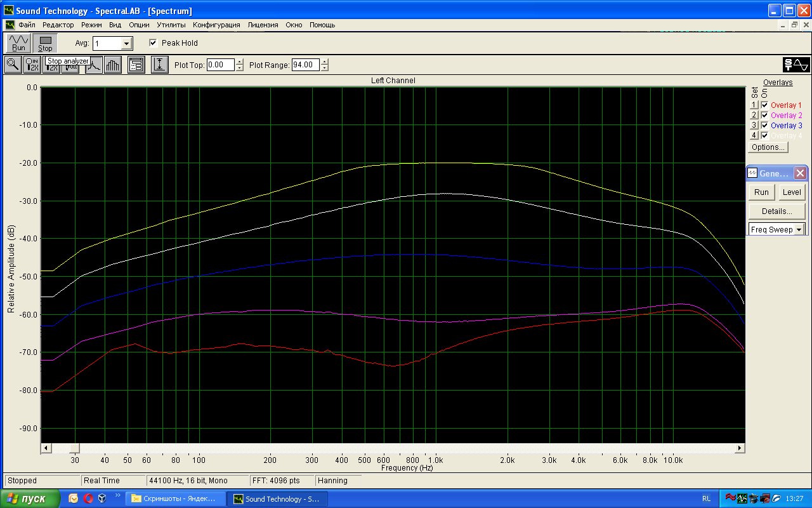812x508 pixels.
Task: Open the Avg dropdown list
Action: click(x=126, y=43)
